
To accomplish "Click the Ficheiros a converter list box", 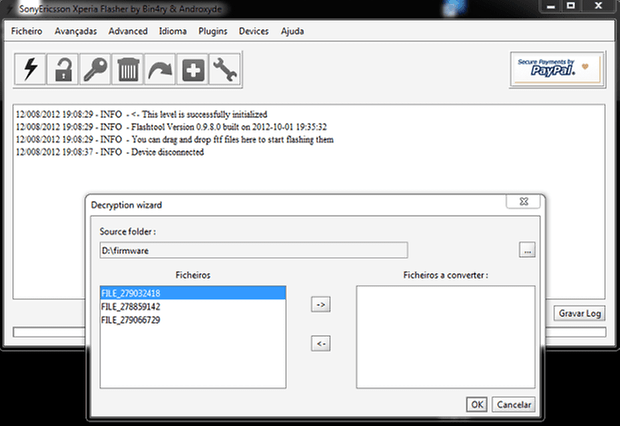I will click(x=446, y=337).
